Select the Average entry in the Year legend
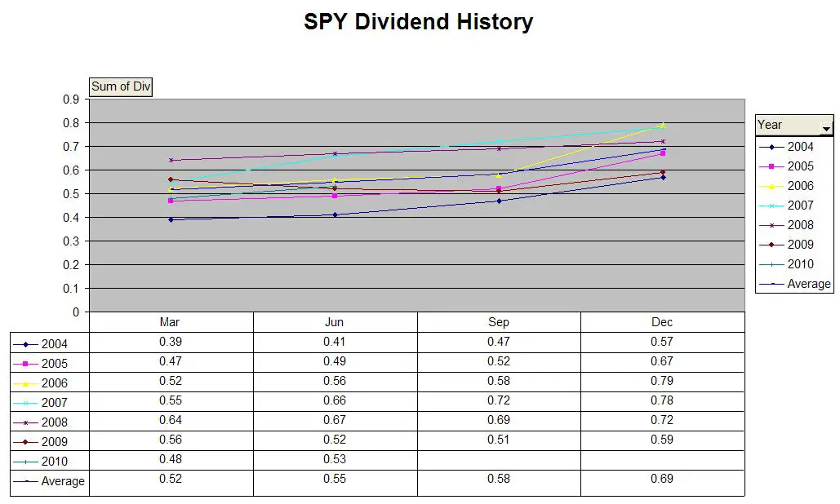Screen dimensions: 840x504 795,284
